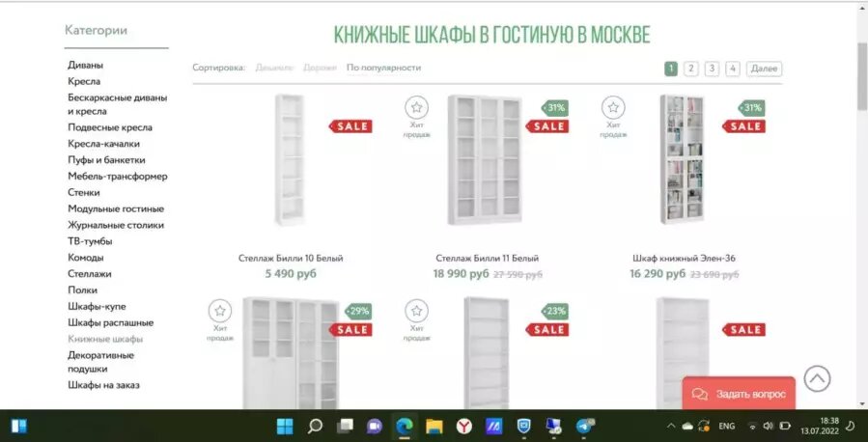
Task: Go to page 1 of results
Action: [671, 69]
